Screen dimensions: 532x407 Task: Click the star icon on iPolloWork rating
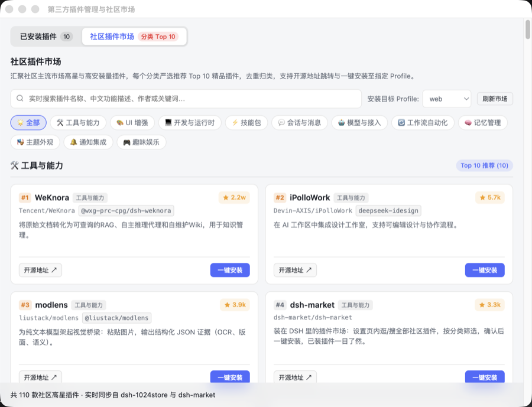tap(482, 197)
